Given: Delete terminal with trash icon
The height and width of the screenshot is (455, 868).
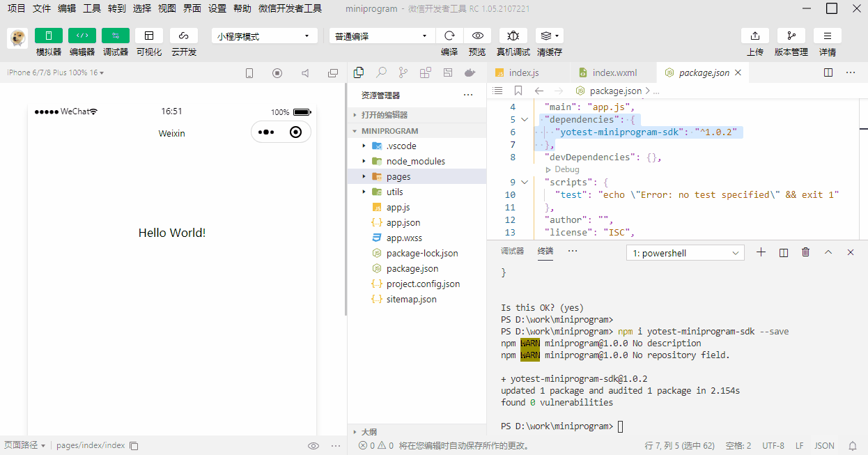Looking at the screenshot, I should 806,252.
